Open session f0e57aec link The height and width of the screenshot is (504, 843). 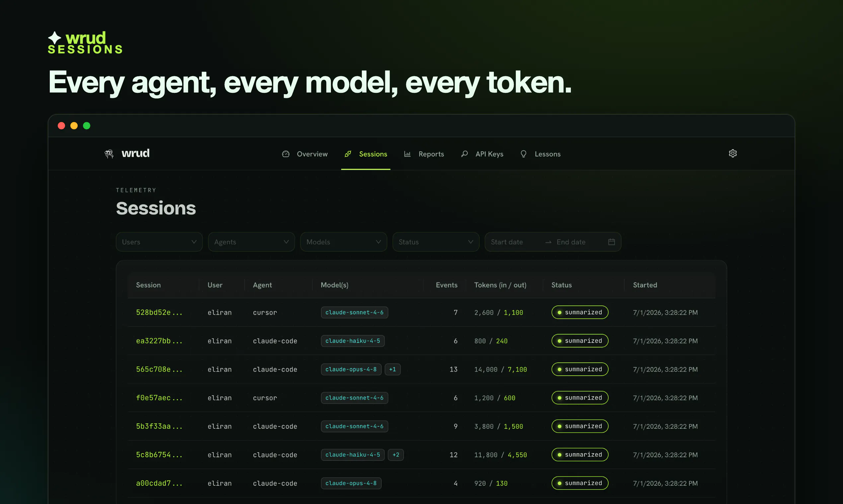[x=159, y=398]
